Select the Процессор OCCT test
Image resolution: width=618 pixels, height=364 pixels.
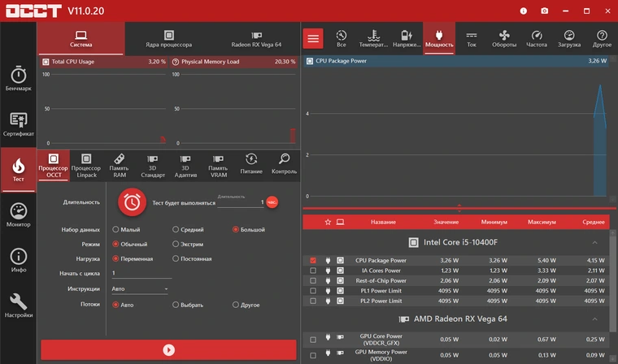tap(53, 166)
